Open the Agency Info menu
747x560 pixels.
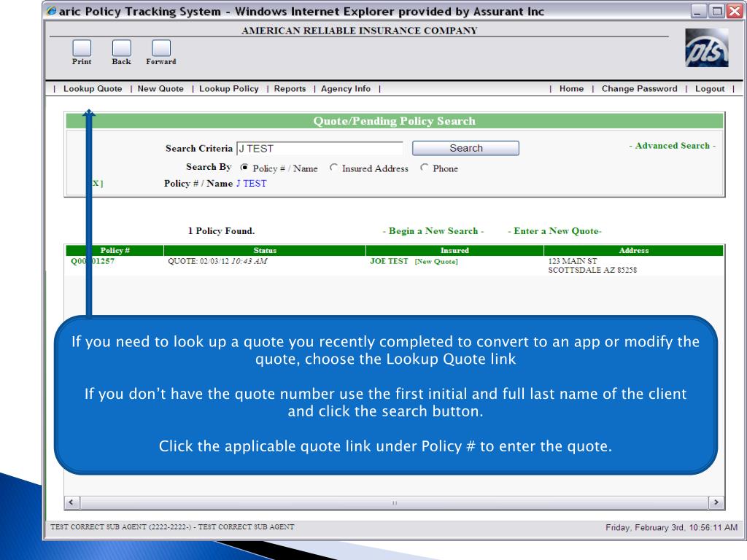pyautogui.click(x=345, y=88)
